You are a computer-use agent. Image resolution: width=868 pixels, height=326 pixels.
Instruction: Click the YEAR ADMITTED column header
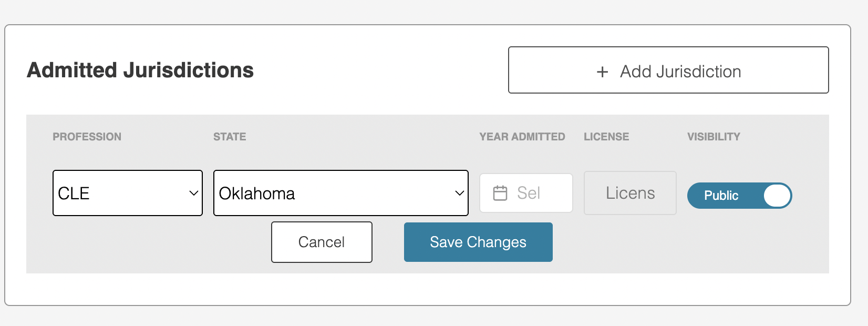(522, 137)
